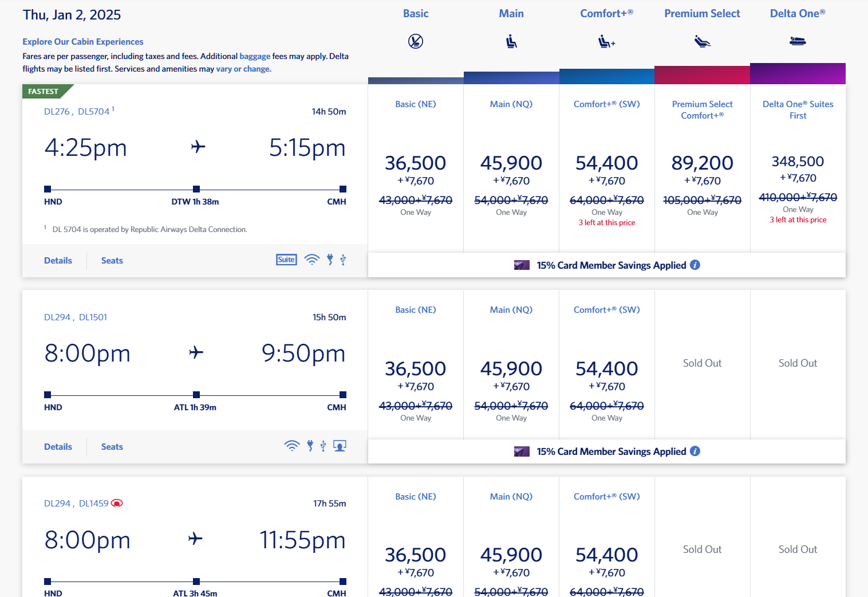Open info icon for fastest flight's card savings
868x597 pixels.
(695, 265)
